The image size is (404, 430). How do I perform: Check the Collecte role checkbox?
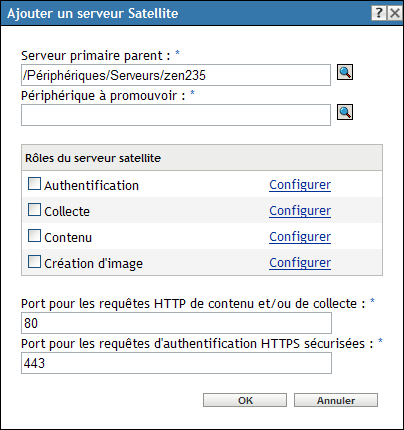pyautogui.click(x=34, y=210)
